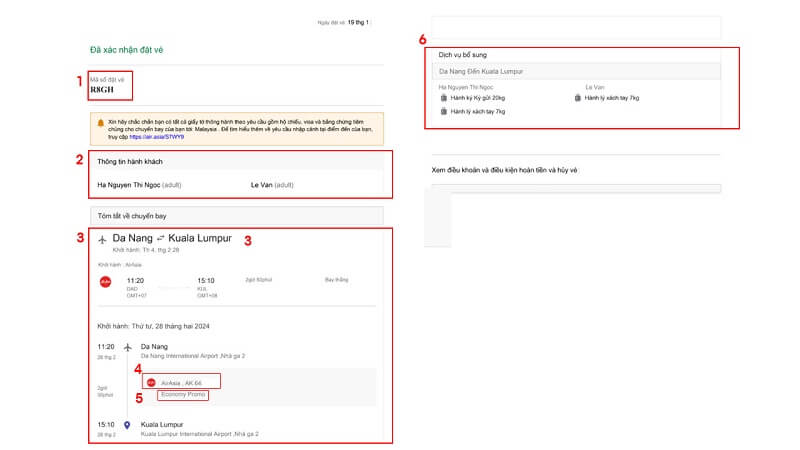Click the Da Nang Đến Kuala Lumpur services header
800x450 pixels.
pyautogui.click(x=481, y=72)
